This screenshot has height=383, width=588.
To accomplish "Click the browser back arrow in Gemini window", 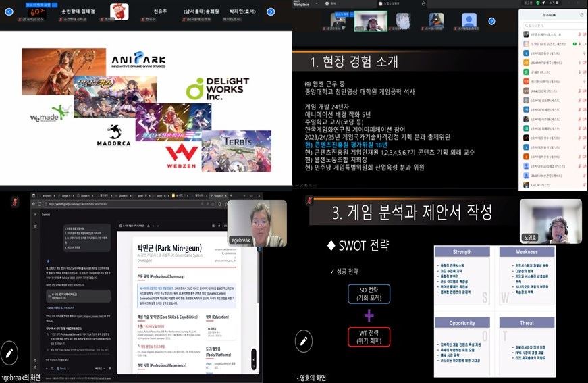I will [x=34, y=204].
